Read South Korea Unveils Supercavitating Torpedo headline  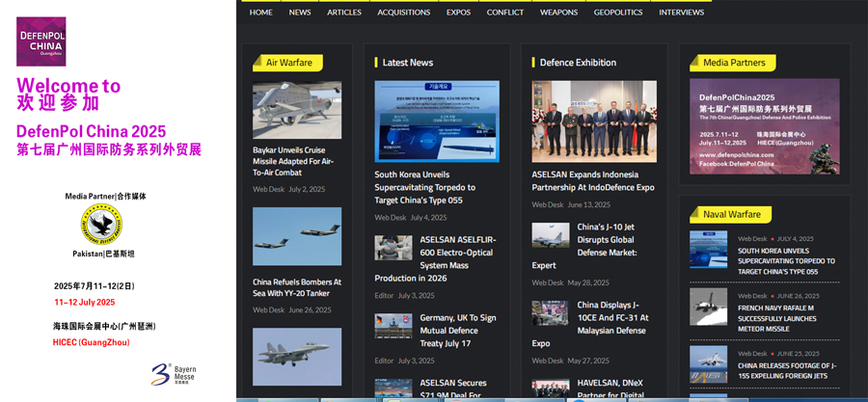425,187
